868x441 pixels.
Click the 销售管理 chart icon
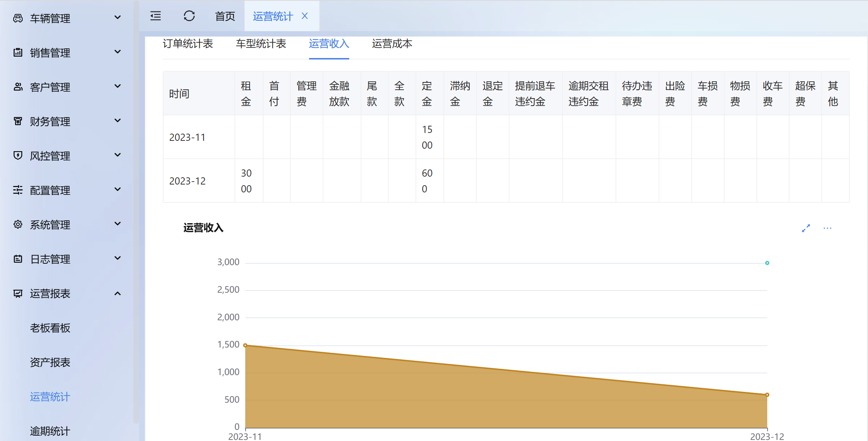coord(18,53)
